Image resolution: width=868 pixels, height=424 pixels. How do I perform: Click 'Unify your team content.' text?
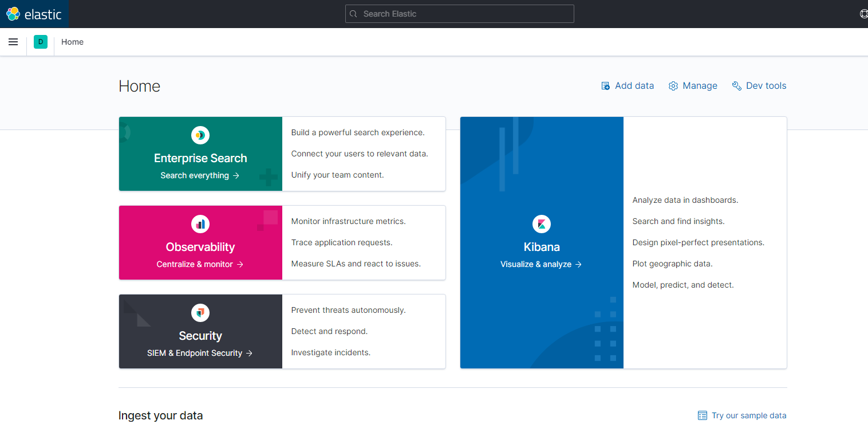pos(338,175)
